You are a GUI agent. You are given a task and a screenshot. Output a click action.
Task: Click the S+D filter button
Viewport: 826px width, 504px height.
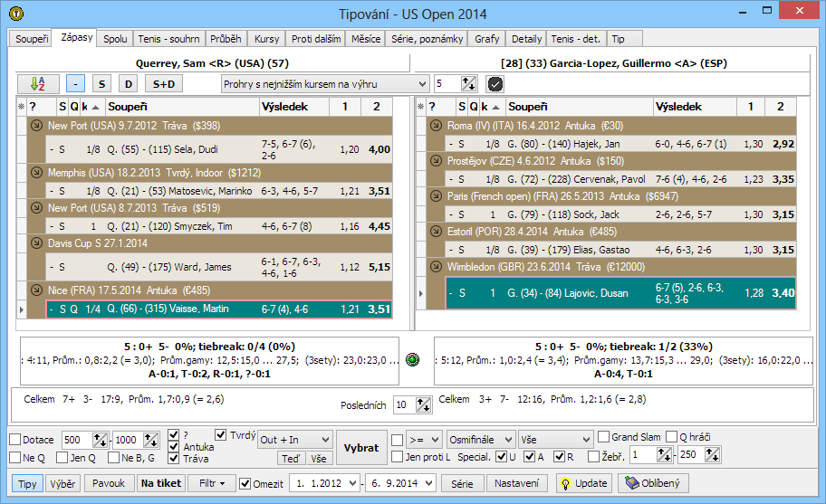click(x=164, y=83)
